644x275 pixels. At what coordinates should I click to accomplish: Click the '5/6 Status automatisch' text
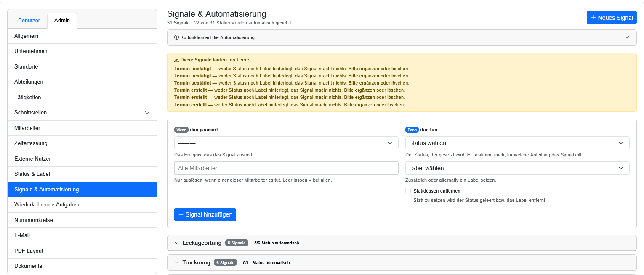pos(277,243)
